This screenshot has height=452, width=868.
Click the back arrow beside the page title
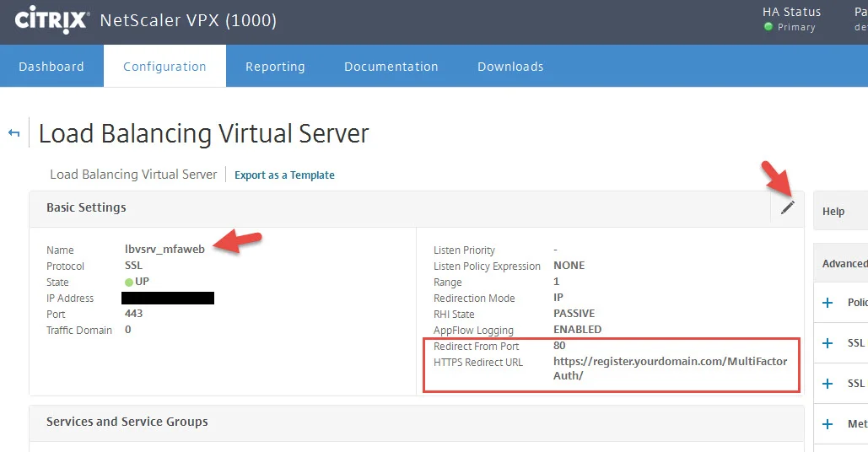pos(13,132)
